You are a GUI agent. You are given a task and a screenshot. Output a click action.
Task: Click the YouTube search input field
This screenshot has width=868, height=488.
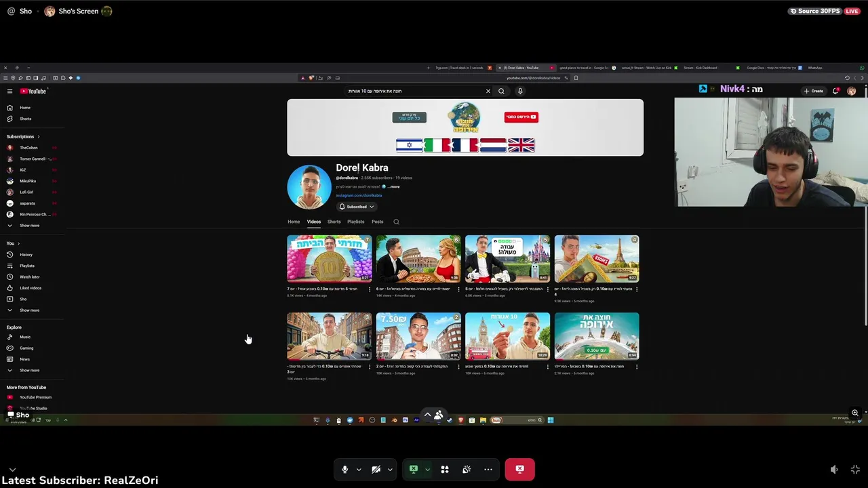pyautogui.click(x=414, y=91)
